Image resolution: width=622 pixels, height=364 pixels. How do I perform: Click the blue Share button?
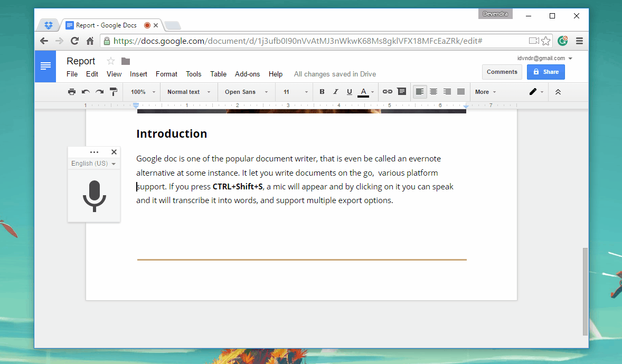pyautogui.click(x=546, y=72)
